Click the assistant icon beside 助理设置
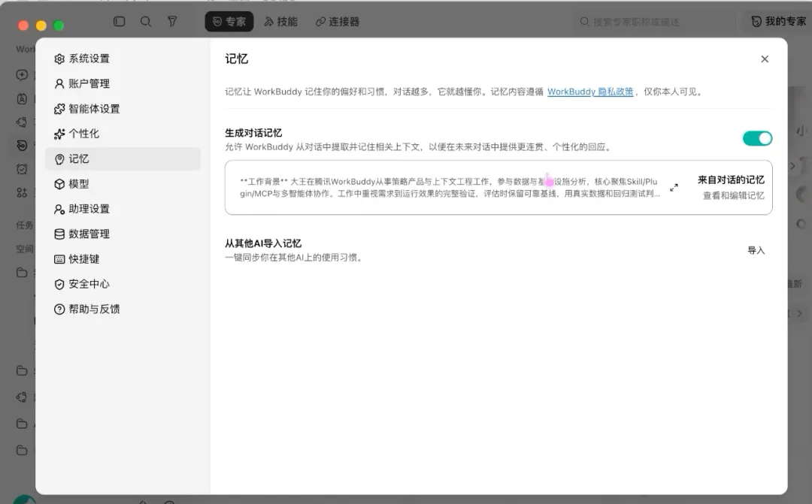 pyautogui.click(x=59, y=209)
